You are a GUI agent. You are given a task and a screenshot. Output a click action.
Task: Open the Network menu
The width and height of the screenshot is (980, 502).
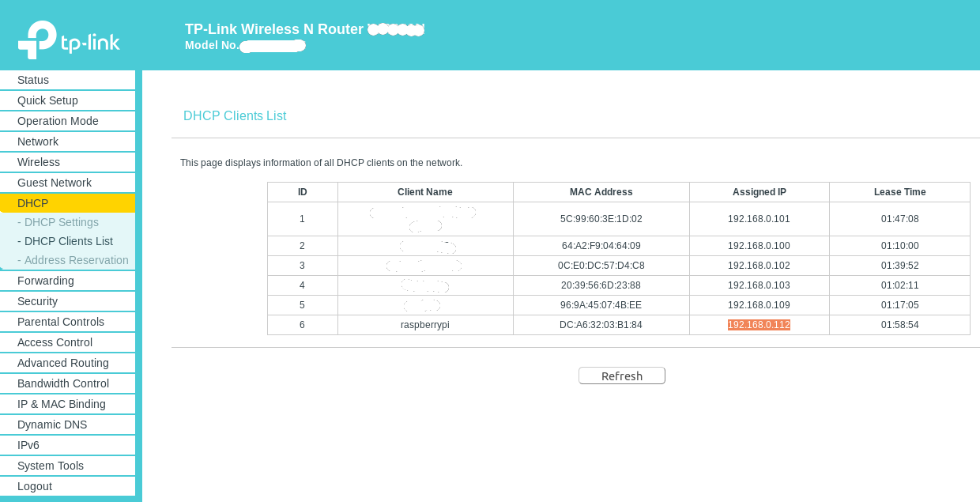tap(67, 142)
